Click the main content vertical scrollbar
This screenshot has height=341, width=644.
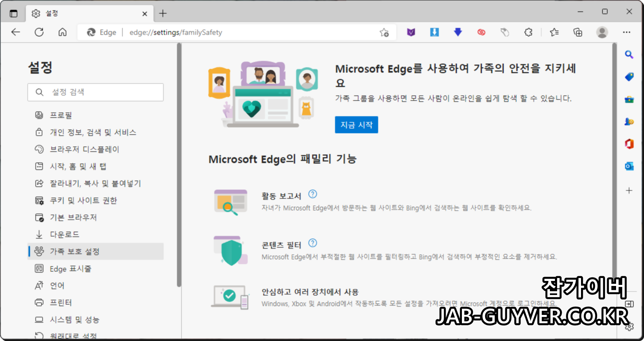point(614,161)
